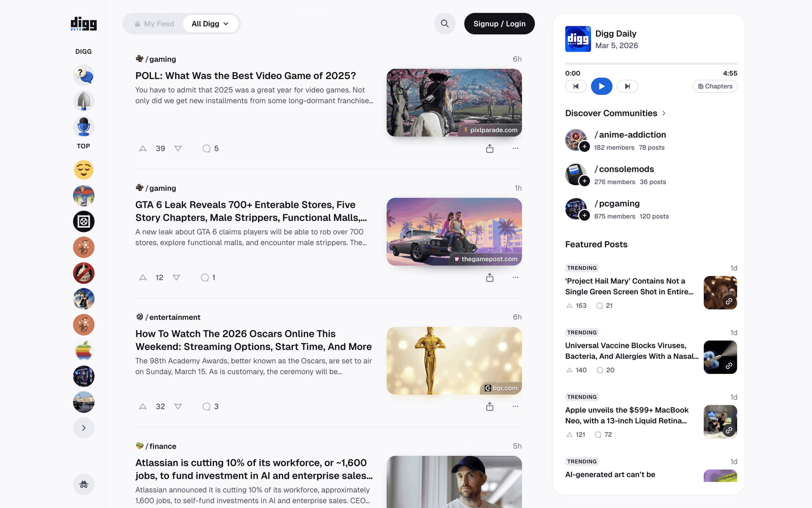This screenshot has width=812, height=508.
Task: Downvote the 2026 Oscars post
Action: click(178, 406)
